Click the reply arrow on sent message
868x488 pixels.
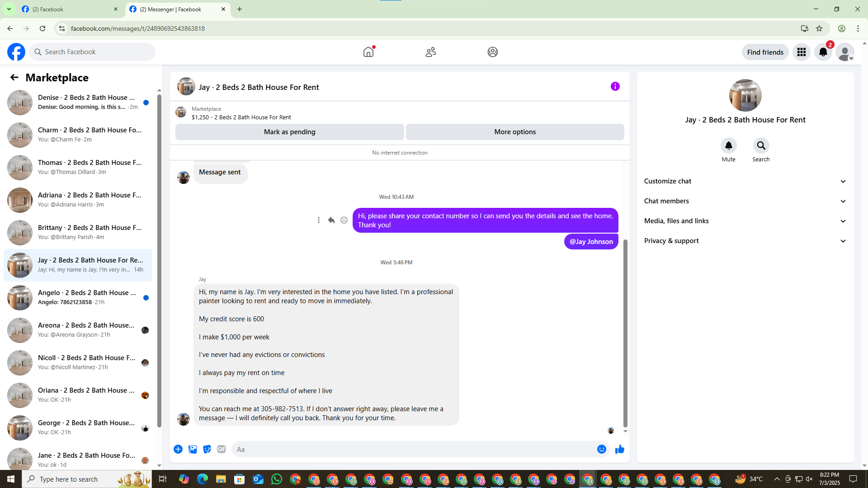tap(331, 220)
